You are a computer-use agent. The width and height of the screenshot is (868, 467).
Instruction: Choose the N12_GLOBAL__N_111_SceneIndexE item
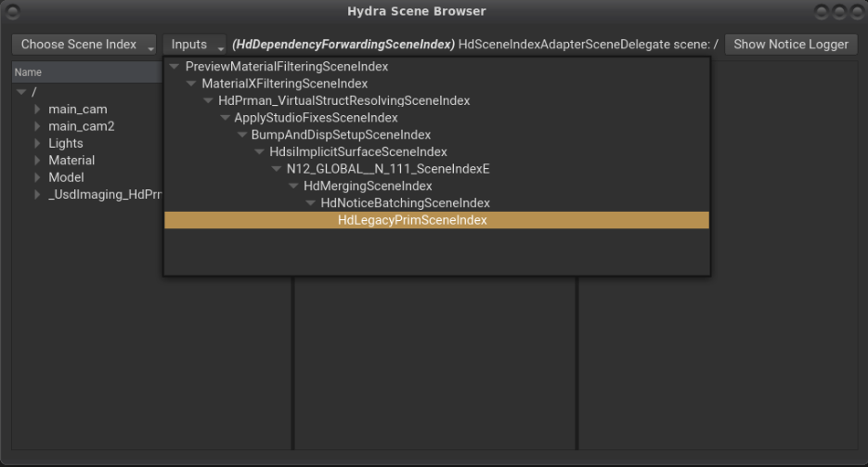387,169
